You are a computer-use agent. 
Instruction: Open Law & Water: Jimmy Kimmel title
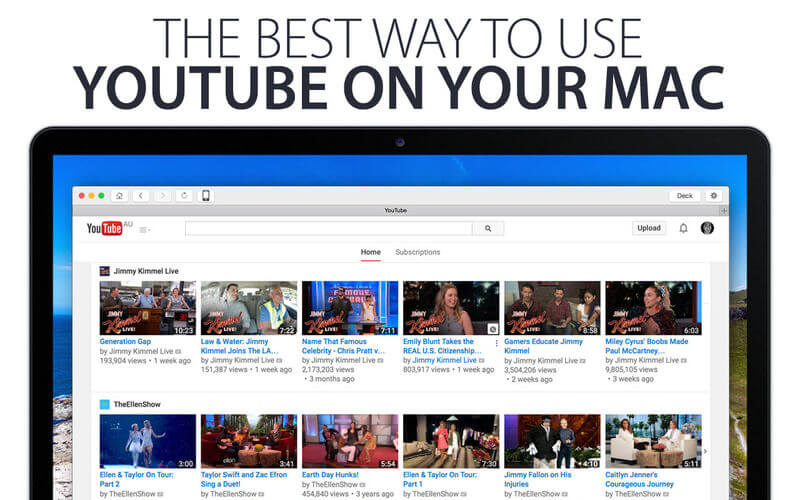[239, 346]
